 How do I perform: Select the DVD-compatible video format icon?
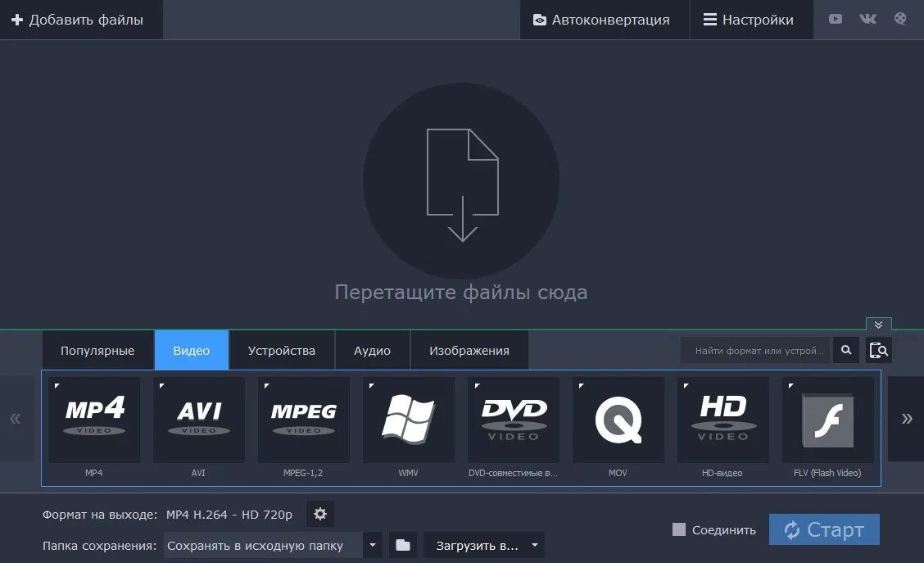tap(514, 420)
